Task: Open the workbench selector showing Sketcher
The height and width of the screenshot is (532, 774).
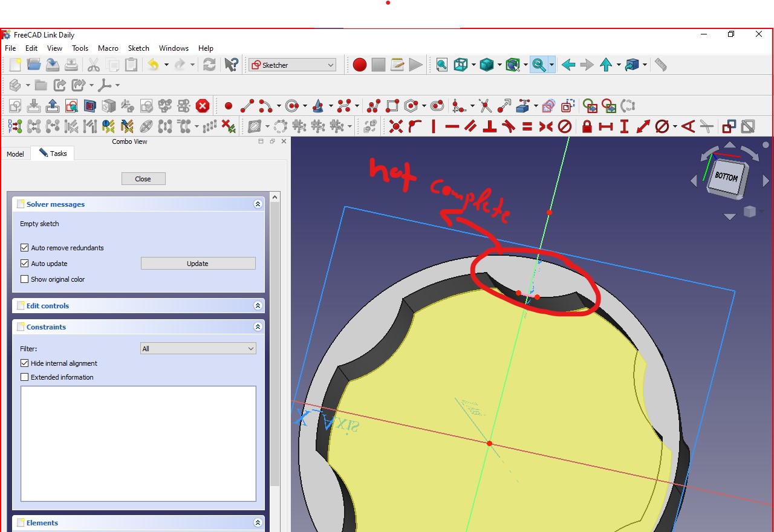Action: click(x=292, y=64)
